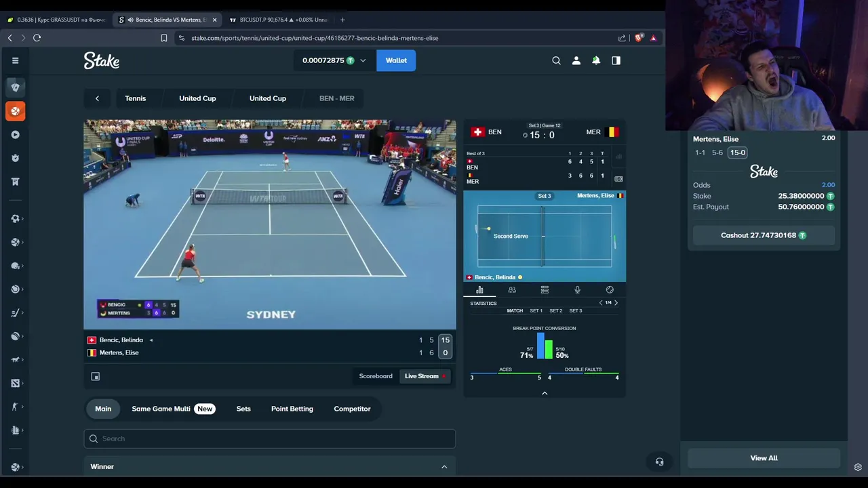The width and height of the screenshot is (868, 488).
Task: Select the Sets markets tab
Action: click(x=243, y=409)
